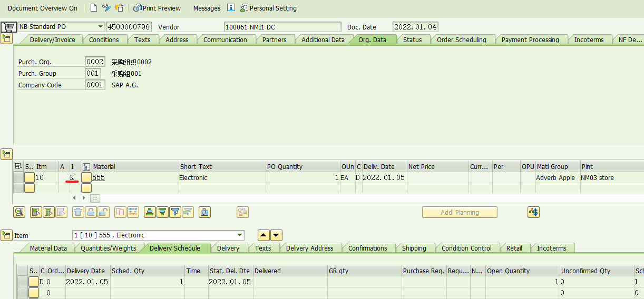Turn Document Overview On
This screenshot has height=299, width=644.
point(42,8)
